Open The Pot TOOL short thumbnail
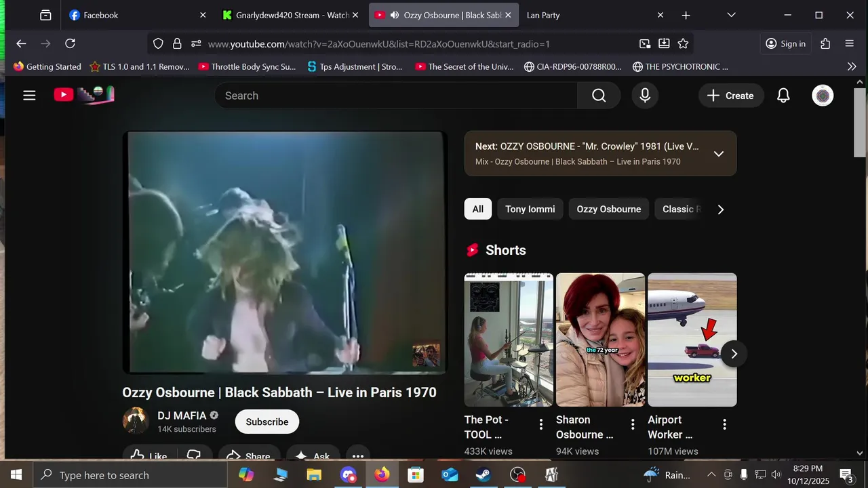 (509, 340)
